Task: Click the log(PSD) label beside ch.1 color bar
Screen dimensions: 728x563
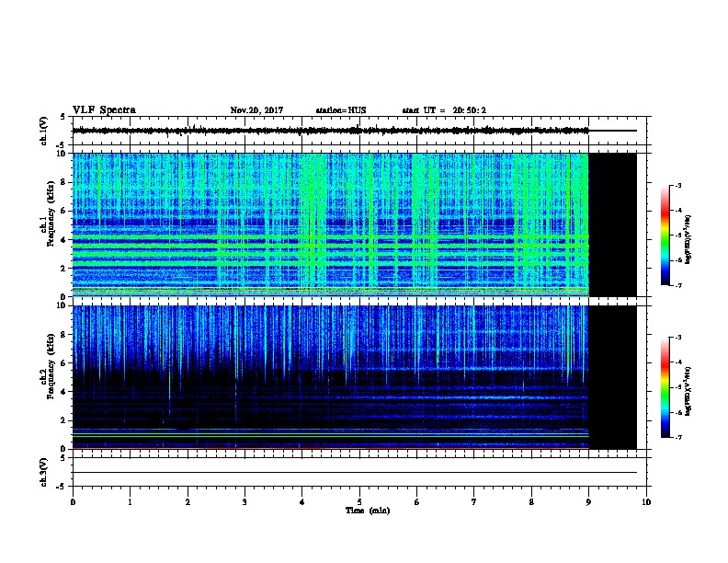Action: 688,240
